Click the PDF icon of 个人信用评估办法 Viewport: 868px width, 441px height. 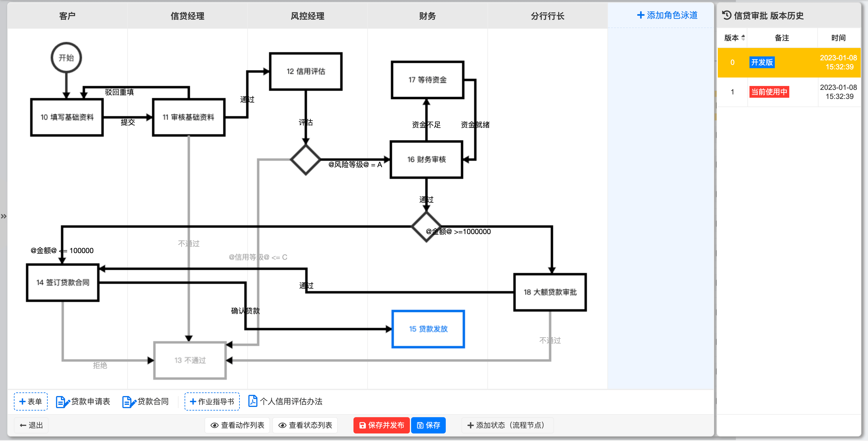[x=253, y=401]
